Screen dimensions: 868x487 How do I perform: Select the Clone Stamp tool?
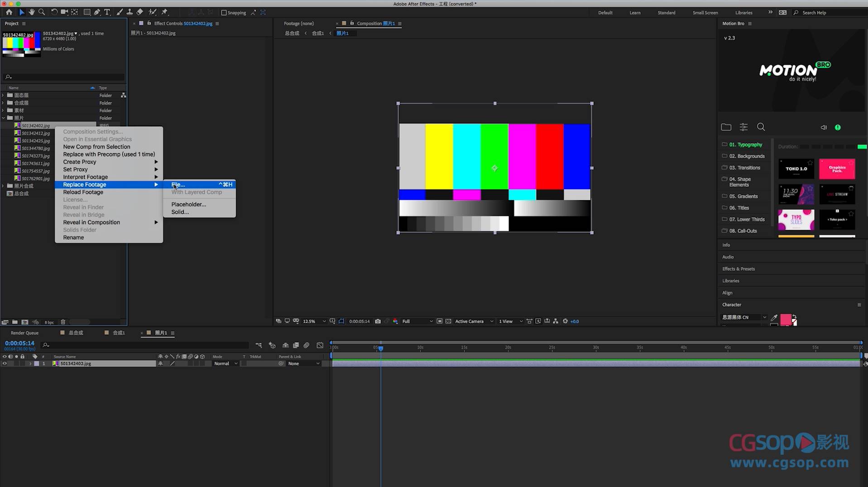[x=129, y=12]
